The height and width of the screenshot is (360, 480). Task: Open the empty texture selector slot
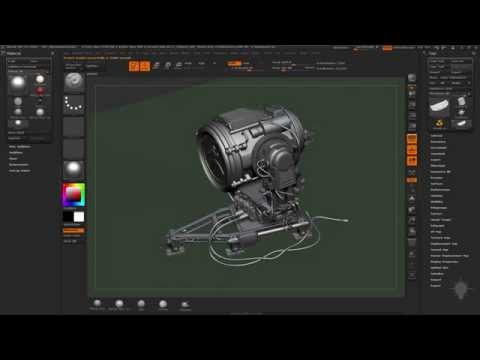(x=74, y=148)
